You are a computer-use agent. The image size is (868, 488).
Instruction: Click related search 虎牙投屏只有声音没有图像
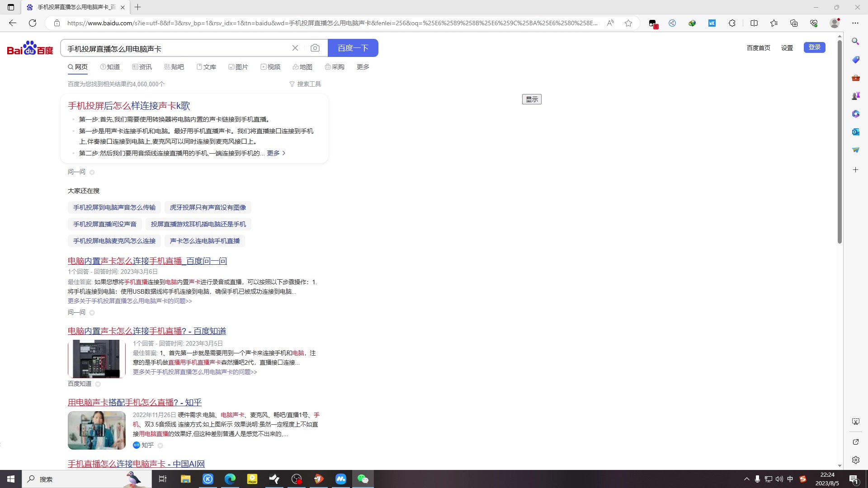click(208, 207)
